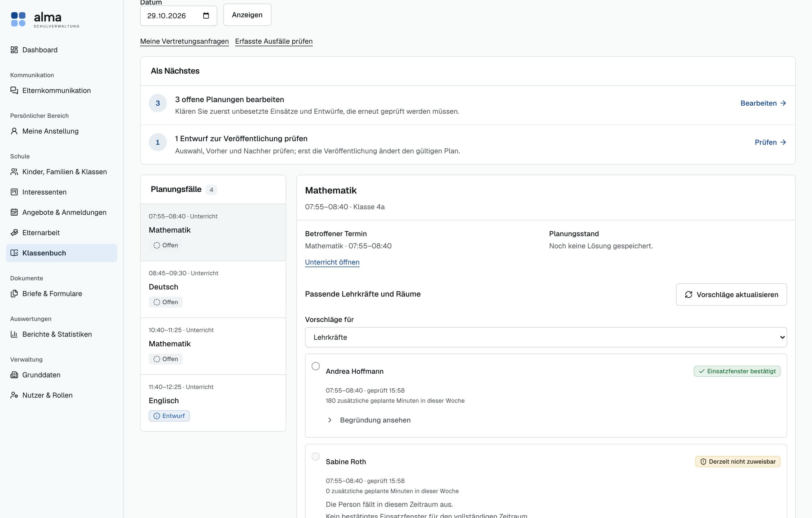This screenshot has width=812, height=518.
Task: Click the Interessenten sidebar icon
Action: [x=14, y=192]
